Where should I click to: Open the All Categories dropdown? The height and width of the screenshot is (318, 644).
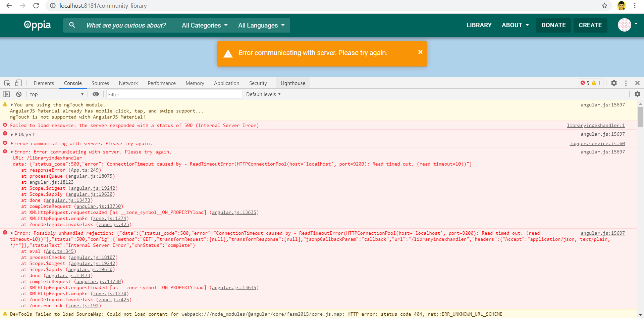205,25
